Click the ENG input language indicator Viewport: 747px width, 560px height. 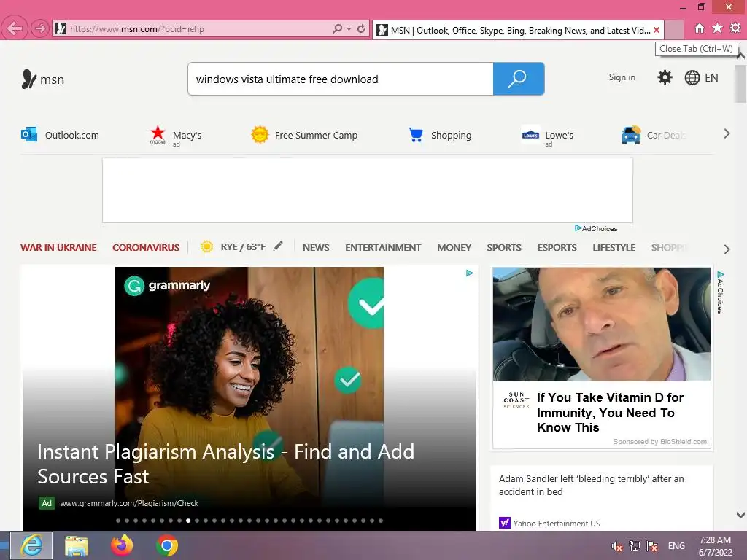click(x=676, y=545)
